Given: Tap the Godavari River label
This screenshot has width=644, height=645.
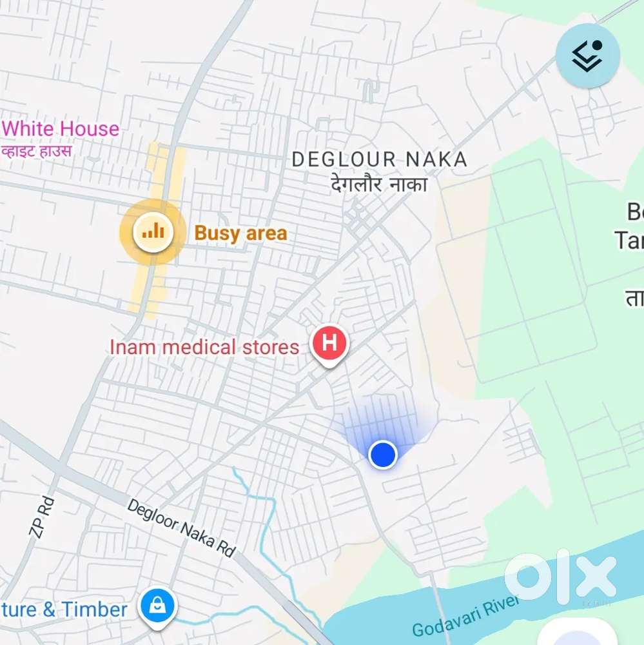Looking at the screenshot, I should point(465,617).
